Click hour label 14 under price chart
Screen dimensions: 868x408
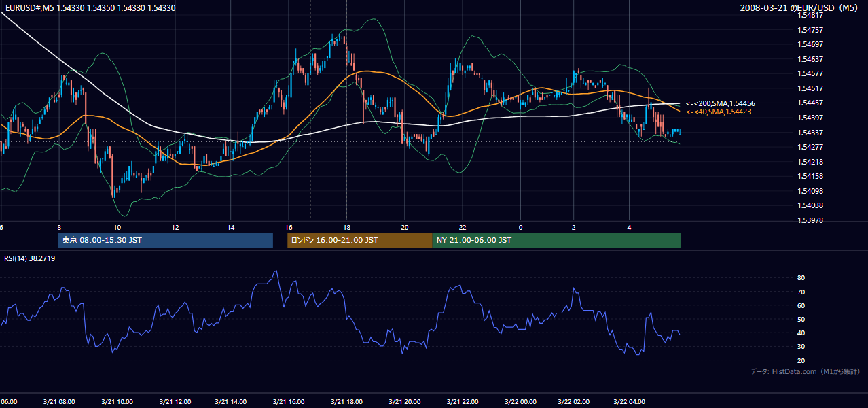coord(231,228)
